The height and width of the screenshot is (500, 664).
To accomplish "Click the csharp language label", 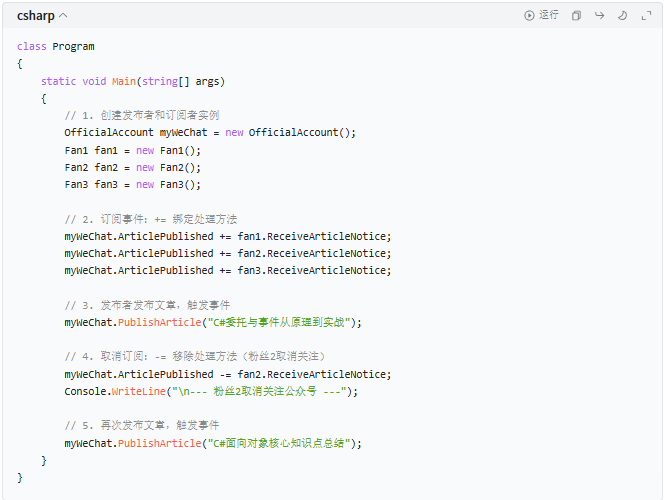I will click(x=35, y=15).
